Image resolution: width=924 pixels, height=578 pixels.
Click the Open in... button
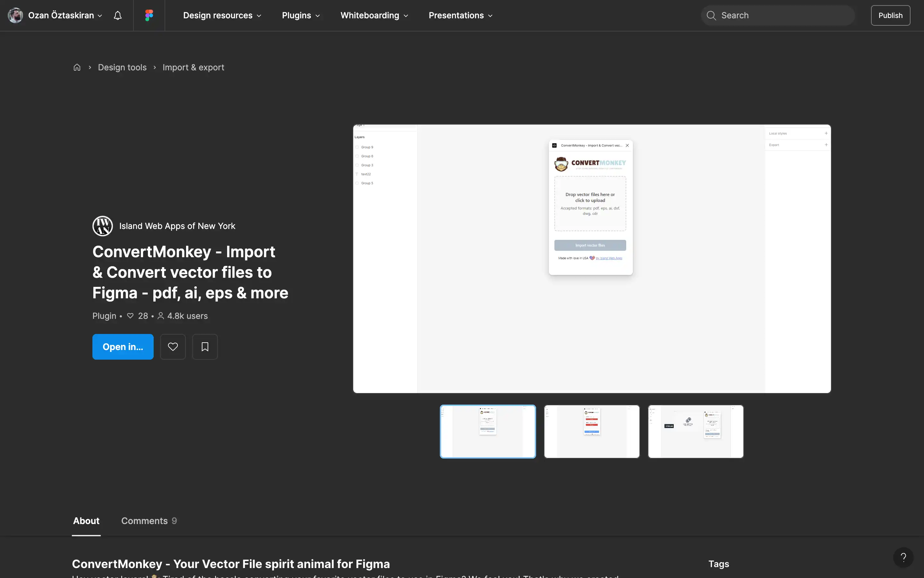tap(123, 347)
